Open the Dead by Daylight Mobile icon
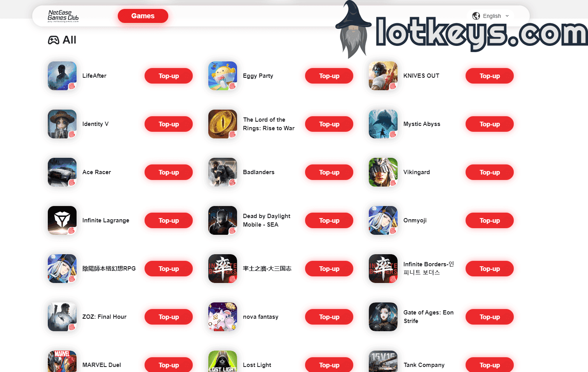This screenshot has width=588, height=372. [x=223, y=220]
